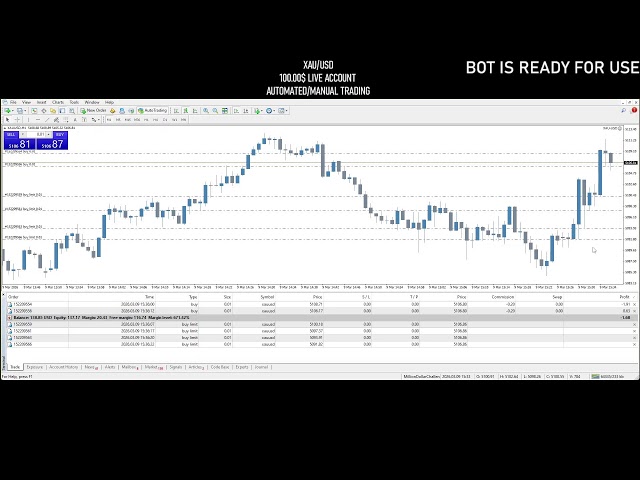This screenshot has width=640, height=480.
Task: Close buy order 152209554
Action: [634, 304]
